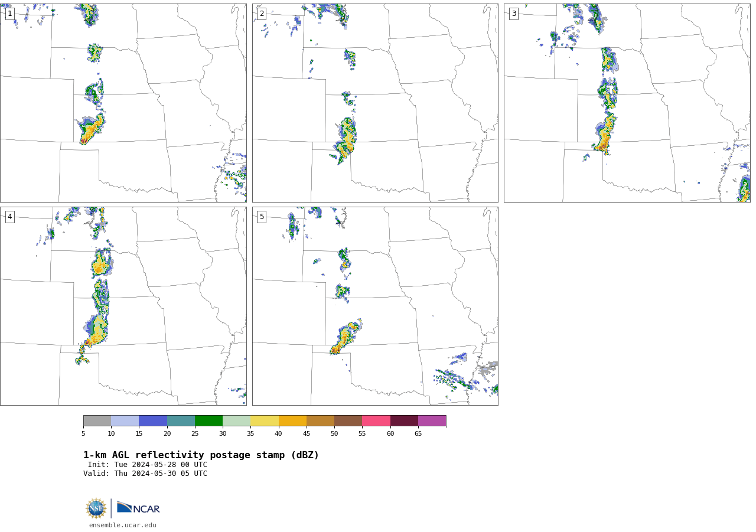Viewport: 756px width, 532px height.
Task: Click the 'Init: Tue 2024-05-28 00 UTC' text
Action: click(148, 465)
